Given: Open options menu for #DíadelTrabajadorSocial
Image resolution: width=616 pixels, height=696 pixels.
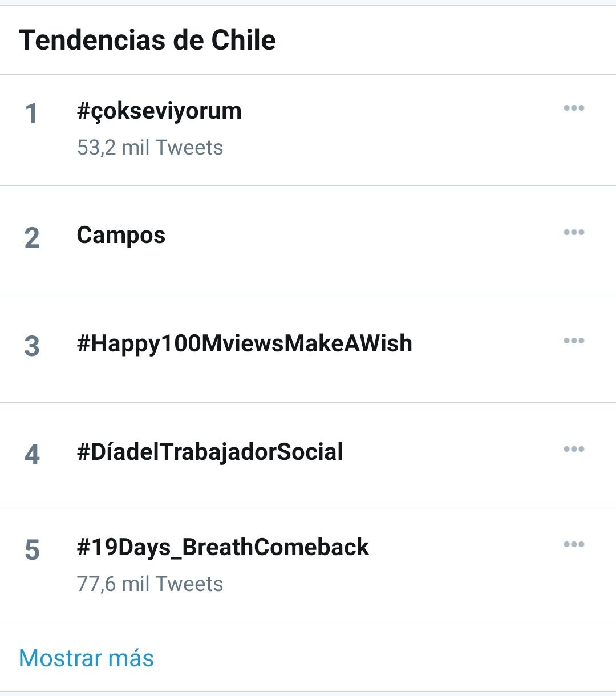Looking at the screenshot, I should (573, 449).
